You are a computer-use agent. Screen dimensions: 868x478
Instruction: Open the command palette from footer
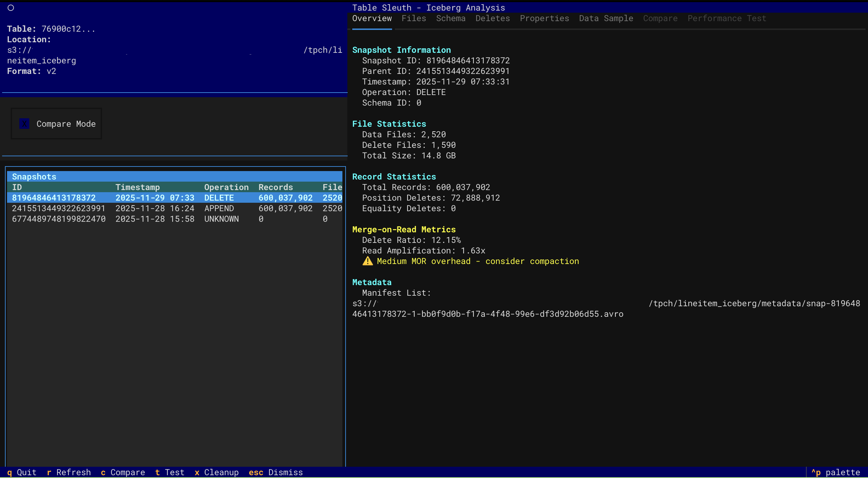[836, 472]
